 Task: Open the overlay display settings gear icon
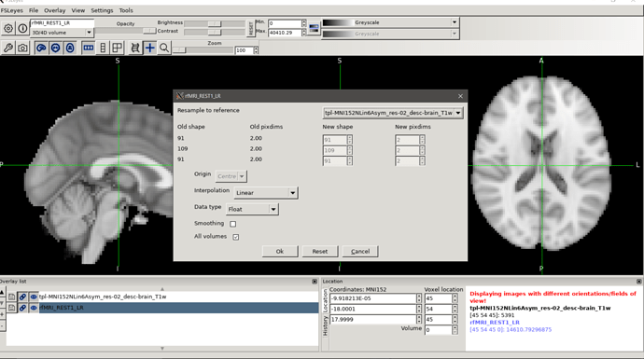pyautogui.click(x=8, y=28)
